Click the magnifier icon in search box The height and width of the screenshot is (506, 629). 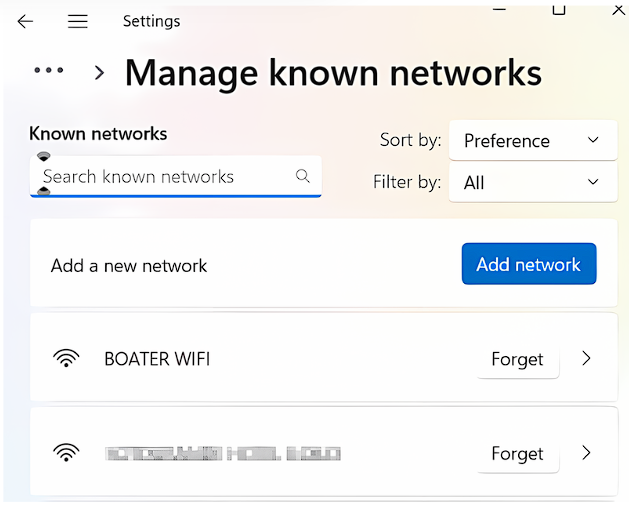coord(303,177)
